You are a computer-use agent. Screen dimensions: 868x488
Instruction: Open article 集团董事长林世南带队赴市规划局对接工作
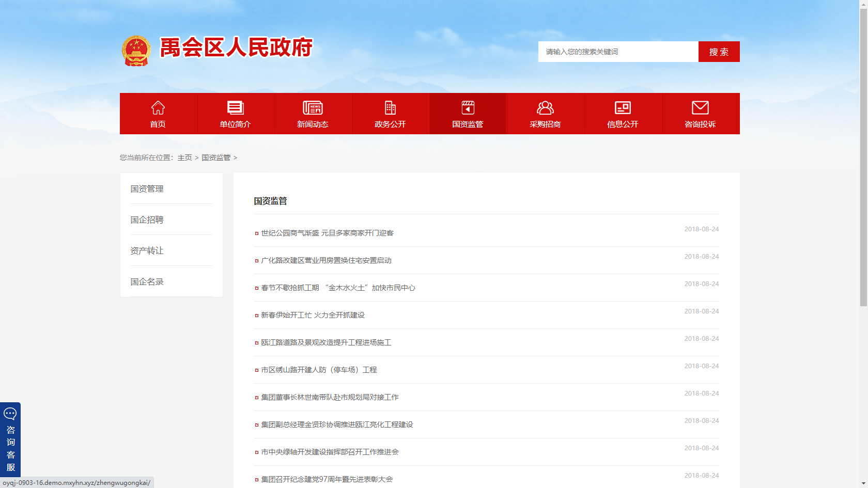[x=330, y=397]
